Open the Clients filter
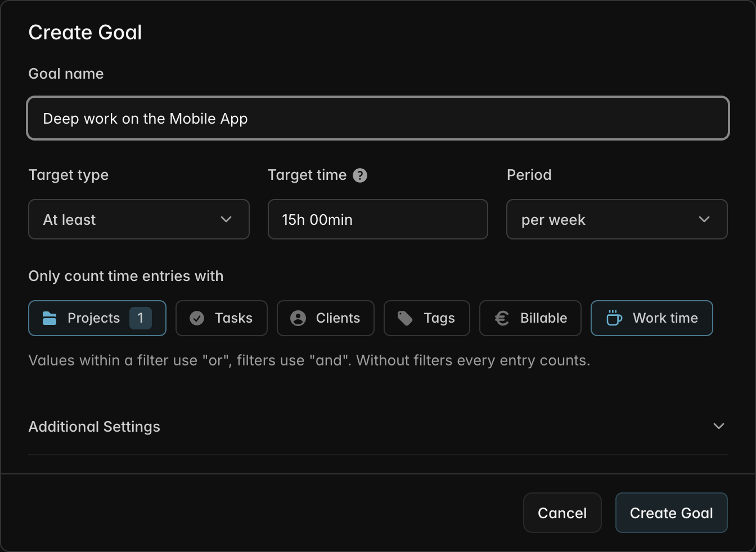Screen dimensions: 756x552 tap(326, 318)
